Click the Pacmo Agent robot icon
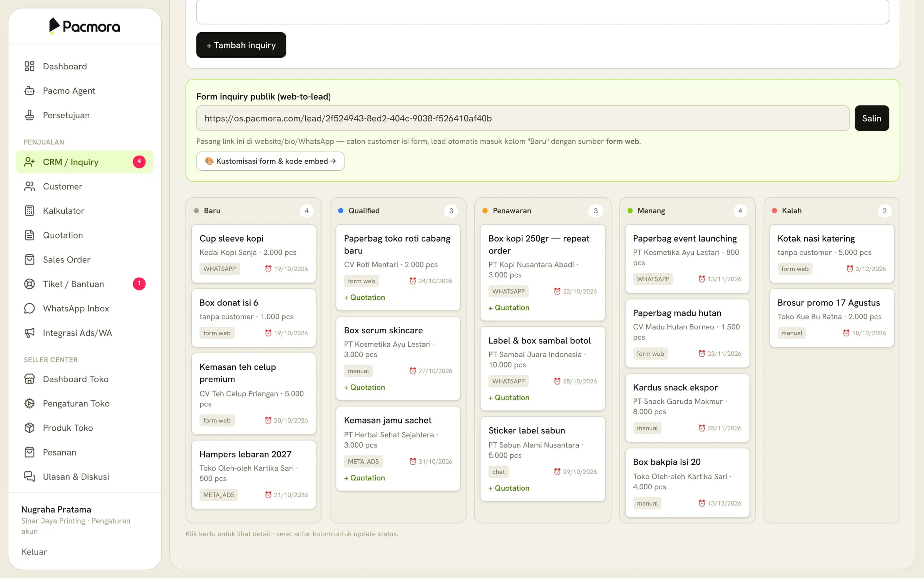Image resolution: width=924 pixels, height=578 pixels. pos(30,91)
